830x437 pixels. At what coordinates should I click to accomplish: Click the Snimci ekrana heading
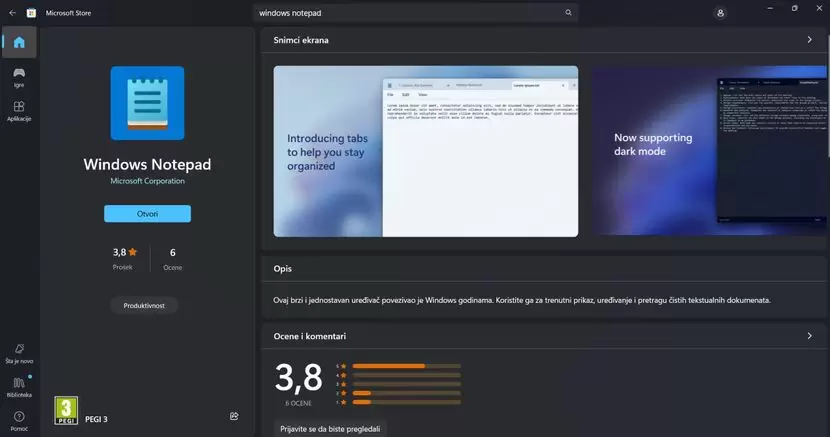[x=301, y=40]
